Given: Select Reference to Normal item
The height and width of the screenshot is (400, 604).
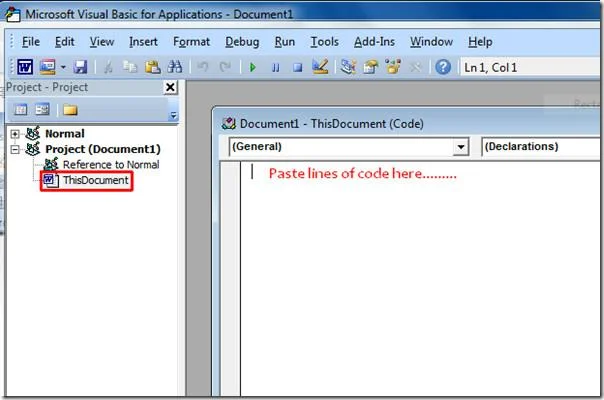Looking at the screenshot, I should [111, 165].
